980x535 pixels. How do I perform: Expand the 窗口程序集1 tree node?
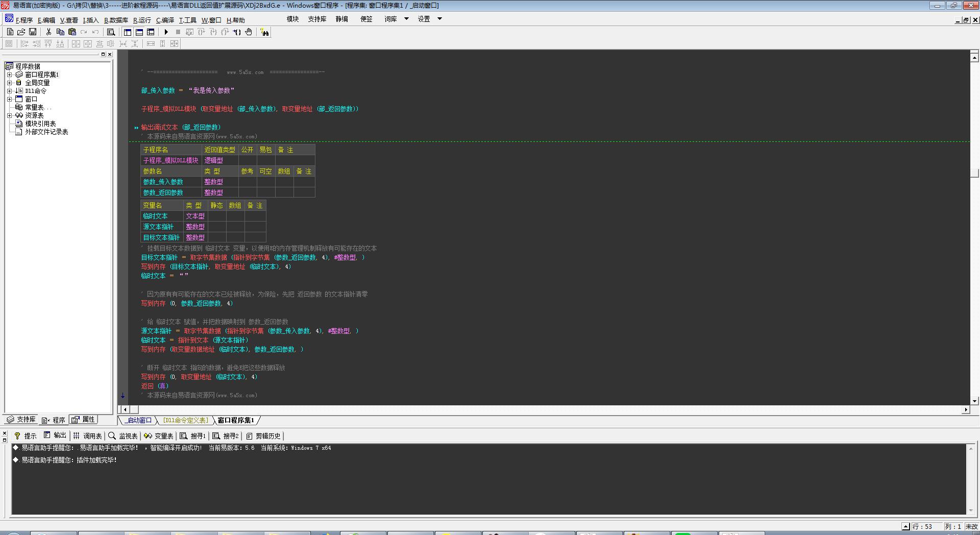point(9,75)
